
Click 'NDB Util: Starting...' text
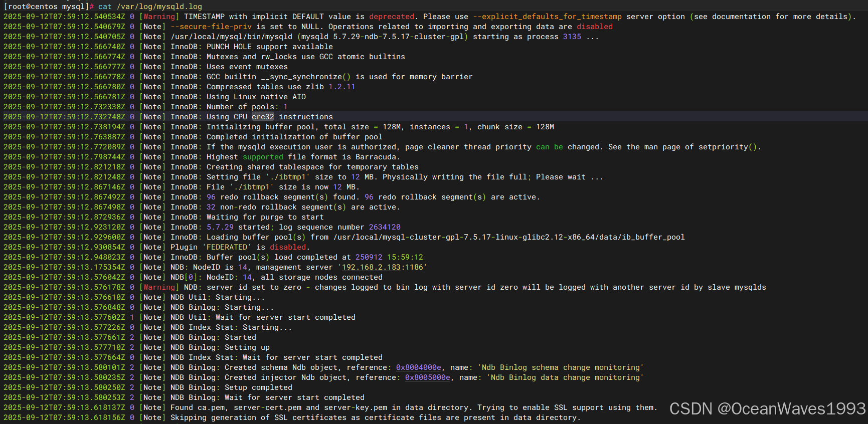click(x=218, y=297)
